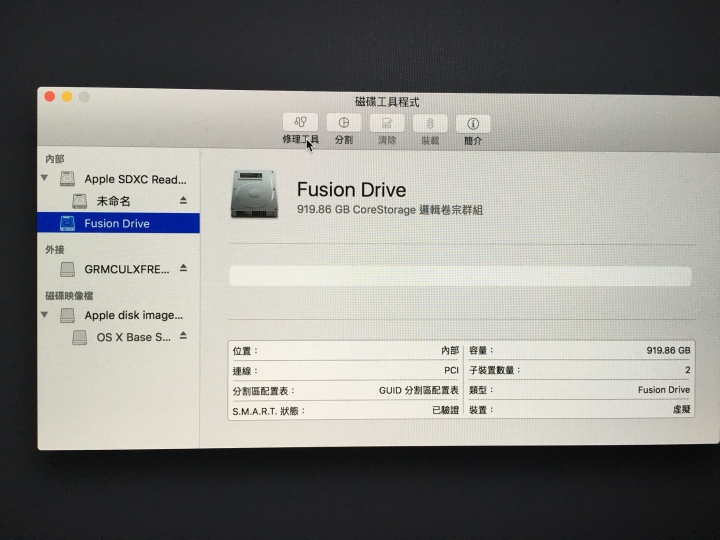
Task: Select the GRMCULXFRE external disk icon
Action: [x=68, y=269]
